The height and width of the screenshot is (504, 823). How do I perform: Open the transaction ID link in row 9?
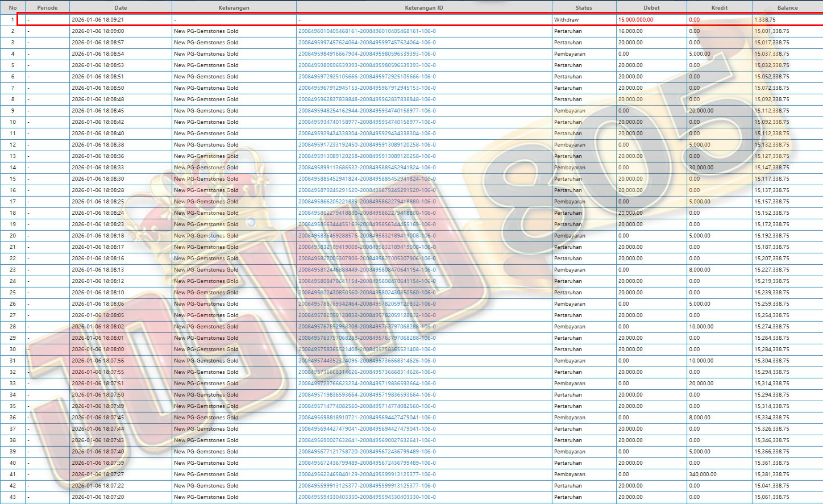[367, 111]
